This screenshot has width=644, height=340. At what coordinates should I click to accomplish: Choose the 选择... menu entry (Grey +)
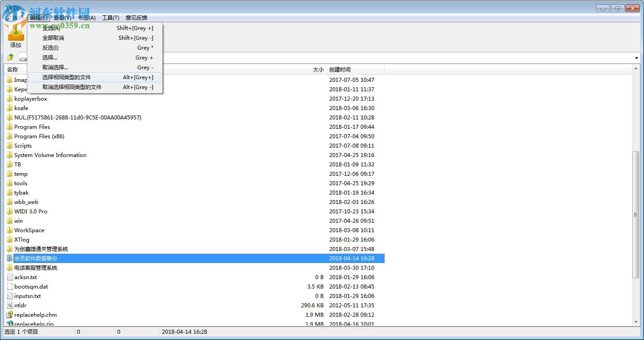click(x=95, y=57)
